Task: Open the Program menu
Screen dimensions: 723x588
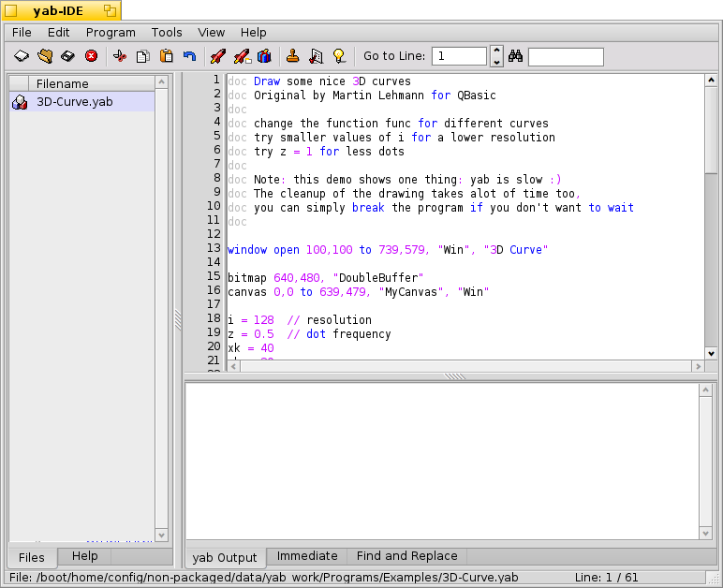Action: tap(111, 32)
